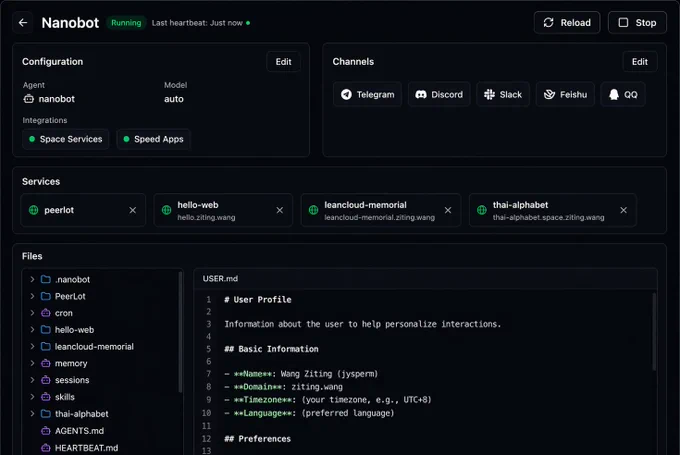Select the Slack channel
The height and width of the screenshot is (455, 680).
[x=503, y=94]
